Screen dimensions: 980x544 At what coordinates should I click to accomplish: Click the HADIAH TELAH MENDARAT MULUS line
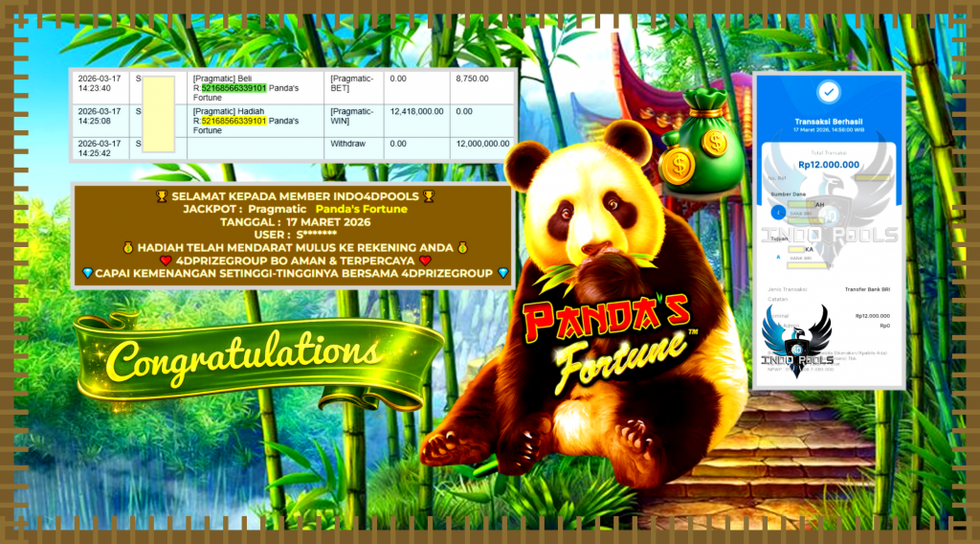pyautogui.click(x=295, y=248)
